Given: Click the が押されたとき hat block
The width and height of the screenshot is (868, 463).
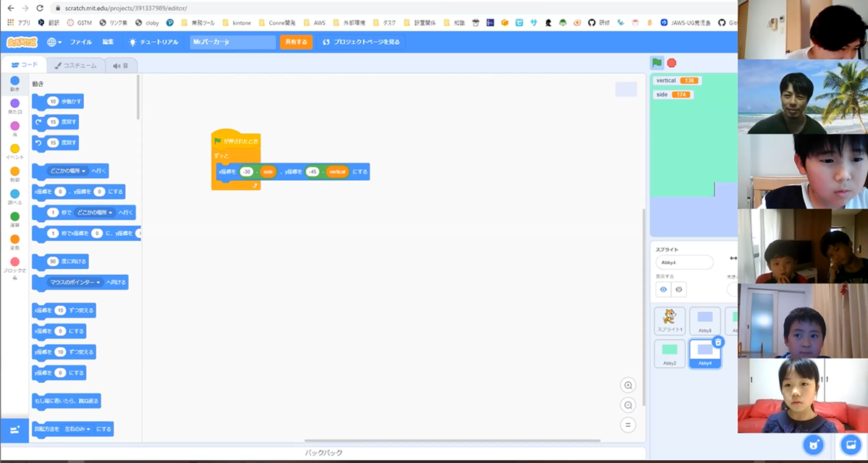Looking at the screenshot, I should [236, 140].
